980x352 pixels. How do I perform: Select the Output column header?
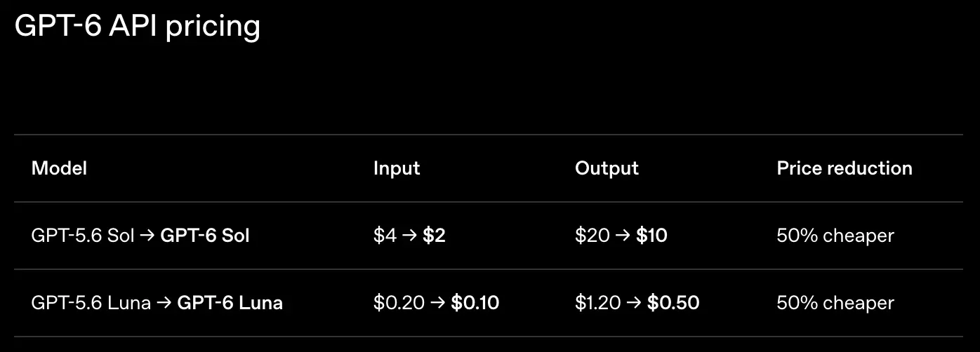[607, 169]
